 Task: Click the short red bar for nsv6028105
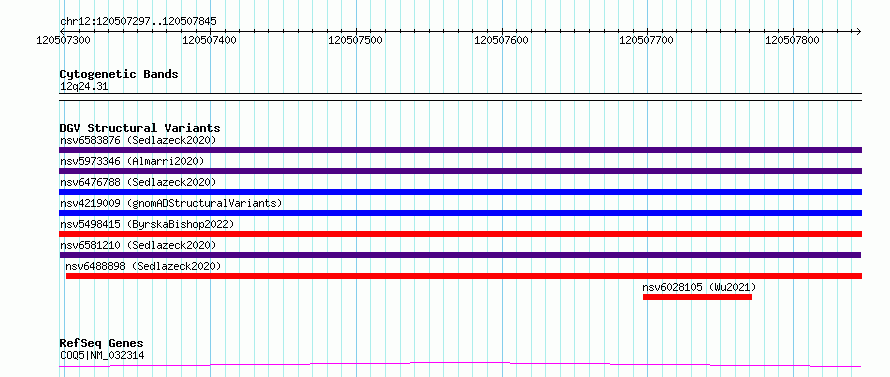(x=697, y=297)
